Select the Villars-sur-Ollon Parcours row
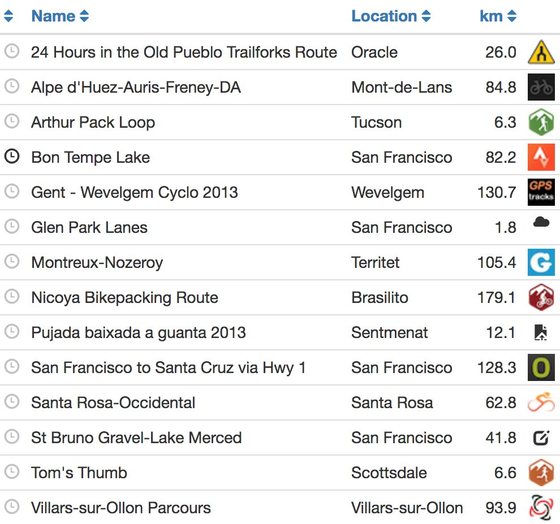Image resolution: width=560 pixels, height=524 pixels. point(280,508)
